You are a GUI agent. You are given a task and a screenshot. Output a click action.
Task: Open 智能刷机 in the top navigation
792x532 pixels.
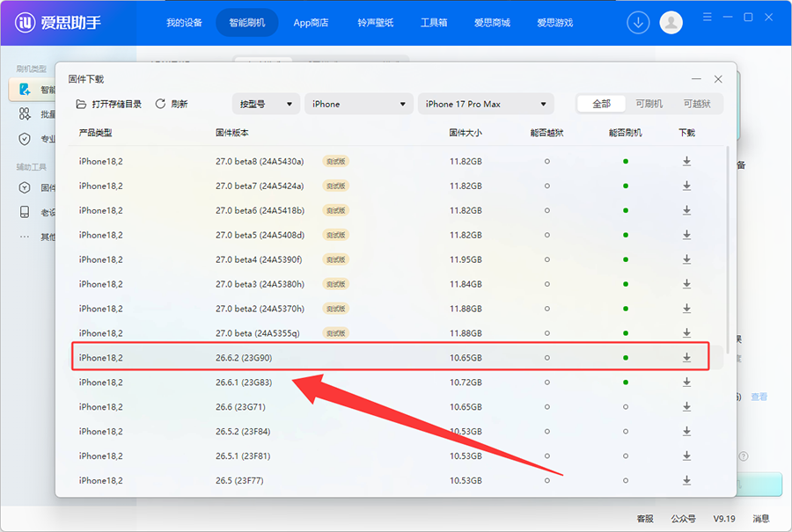tap(247, 23)
